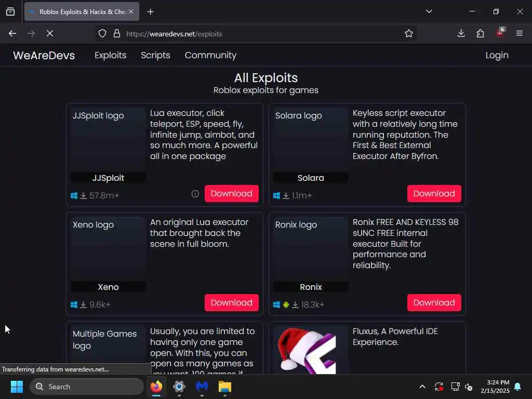532x399 pixels.
Task: Click the info icon on JJSploit card
Action: [195, 194]
